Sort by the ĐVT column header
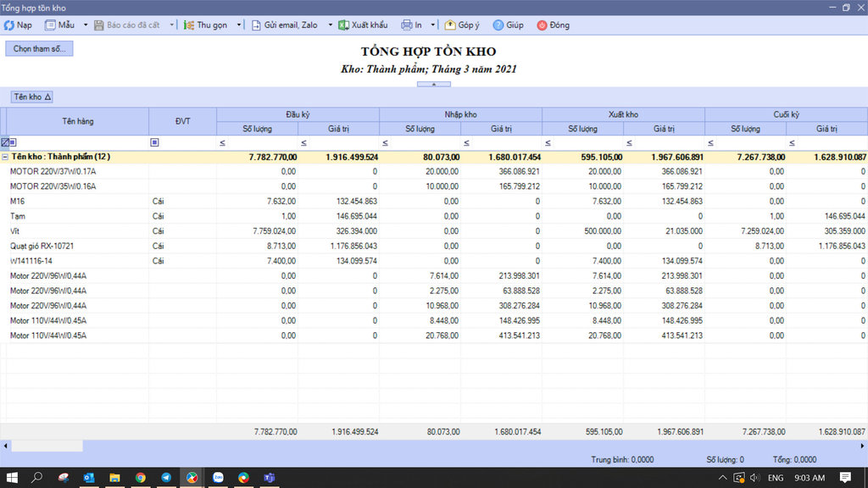The width and height of the screenshot is (868, 488). (x=183, y=121)
